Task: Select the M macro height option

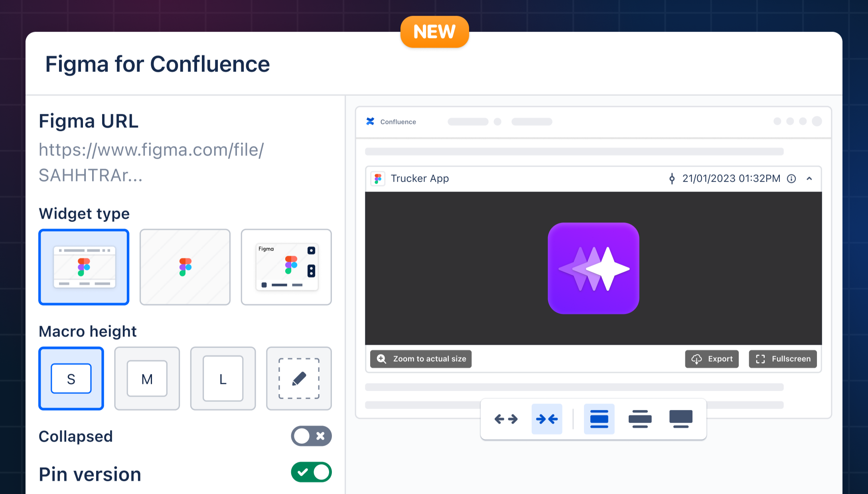Action: click(x=147, y=378)
